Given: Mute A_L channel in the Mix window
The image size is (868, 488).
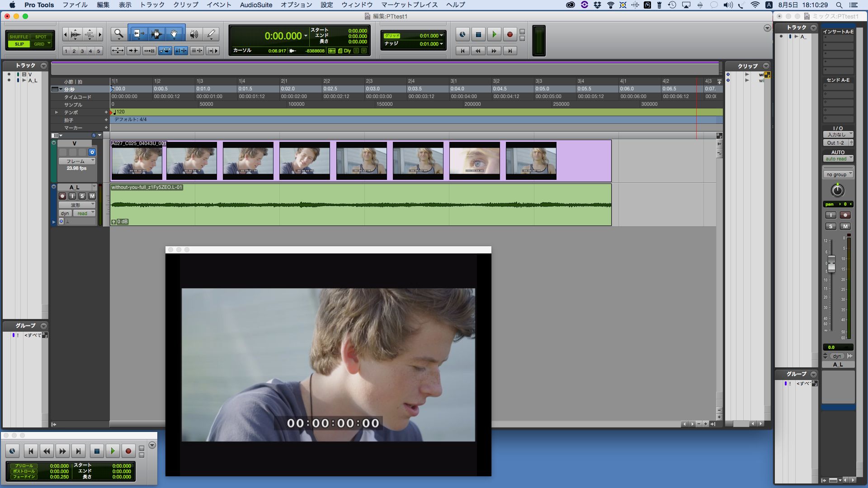Looking at the screenshot, I should 845,226.
